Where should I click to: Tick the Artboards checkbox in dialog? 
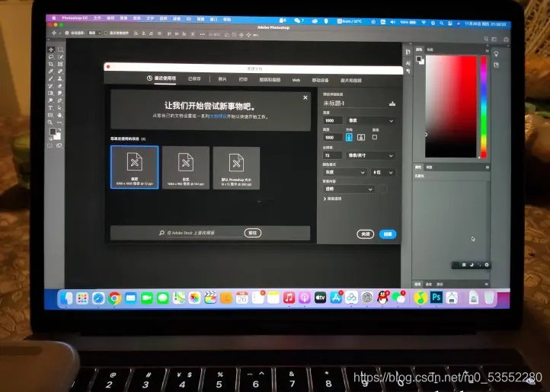click(375, 137)
